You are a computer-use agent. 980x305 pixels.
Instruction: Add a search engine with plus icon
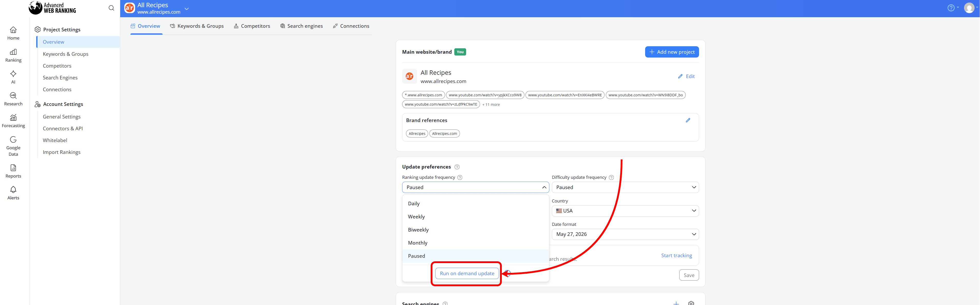point(676,303)
